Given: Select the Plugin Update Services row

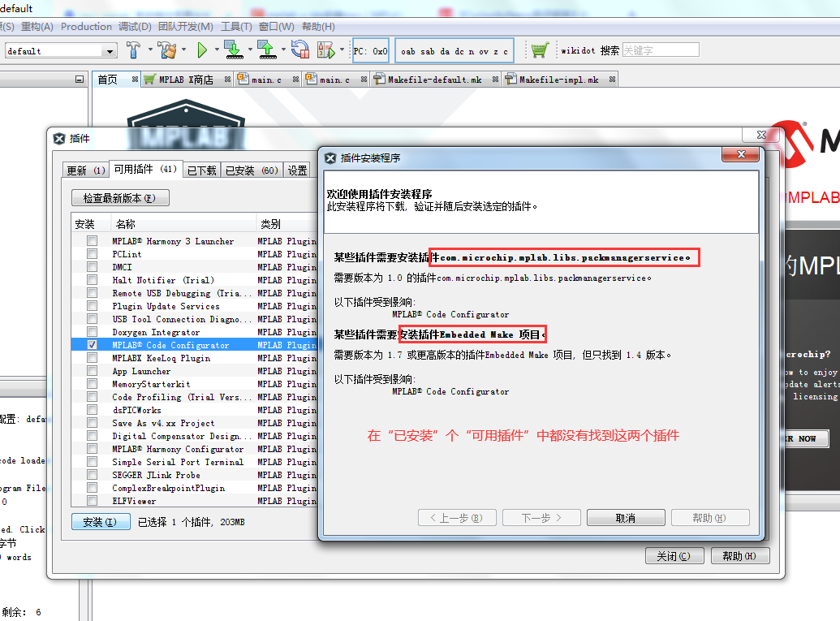Looking at the screenshot, I should pyautogui.click(x=194, y=306).
